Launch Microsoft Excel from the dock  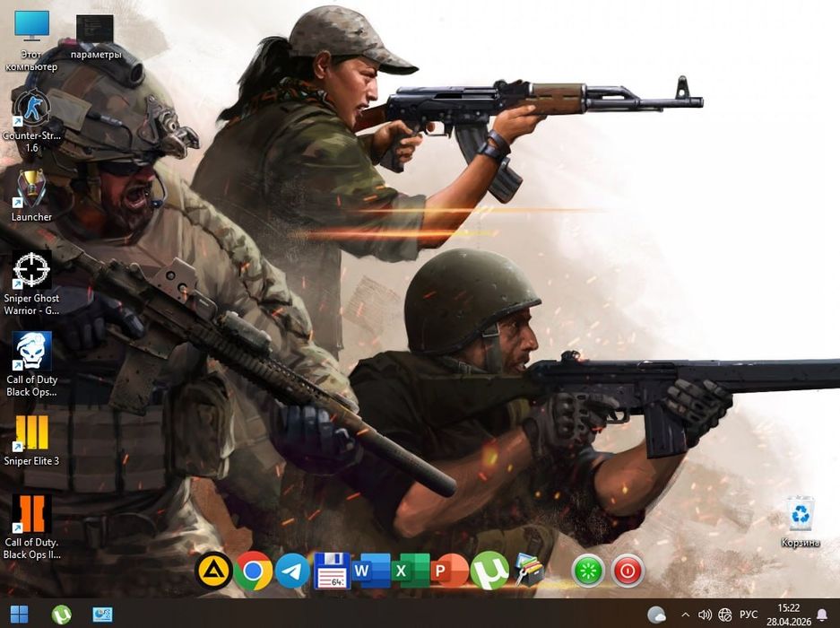tap(411, 571)
